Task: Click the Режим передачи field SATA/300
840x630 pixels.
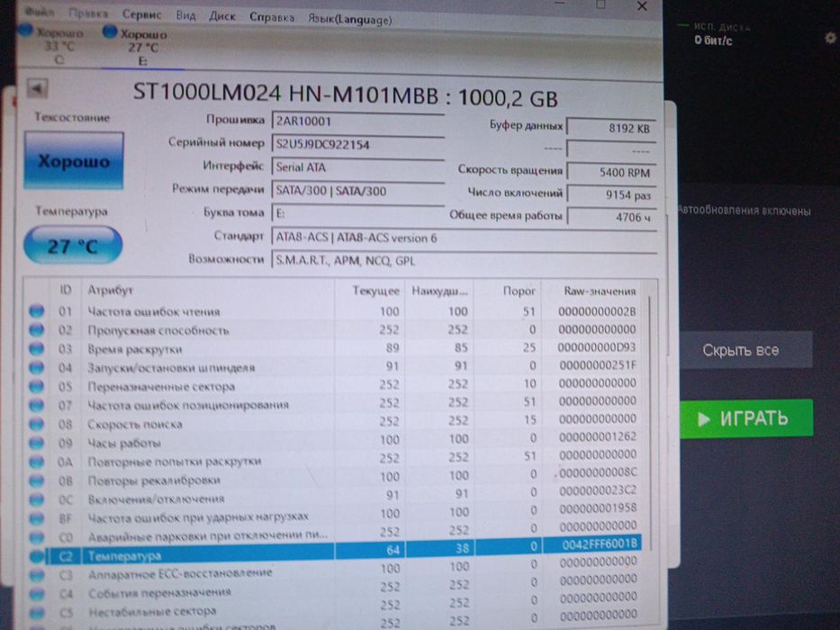Action: (357, 191)
